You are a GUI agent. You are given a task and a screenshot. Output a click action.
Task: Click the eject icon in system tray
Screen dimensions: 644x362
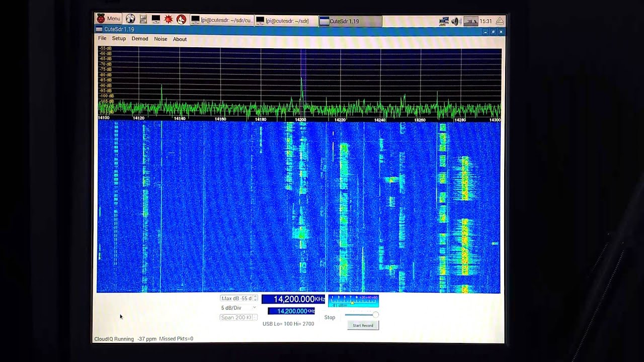point(500,21)
